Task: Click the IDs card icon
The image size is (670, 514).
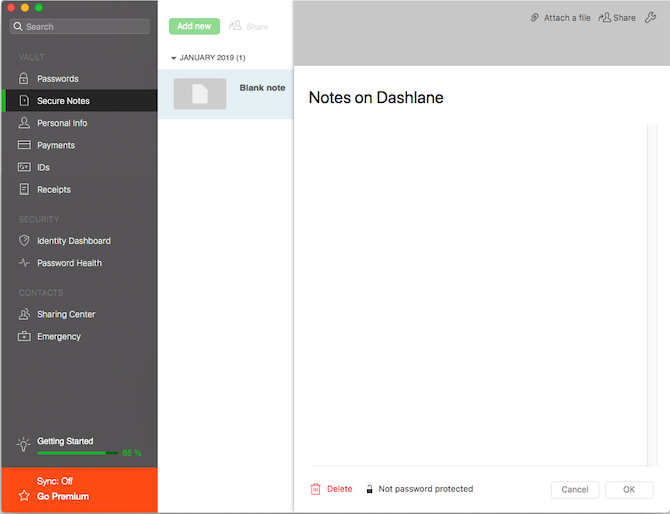Action: [24, 167]
